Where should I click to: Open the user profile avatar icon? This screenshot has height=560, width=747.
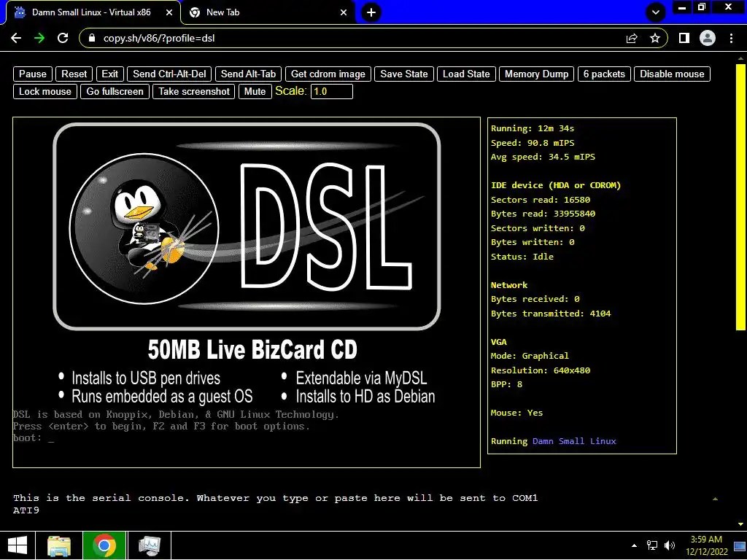pos(708,38)
